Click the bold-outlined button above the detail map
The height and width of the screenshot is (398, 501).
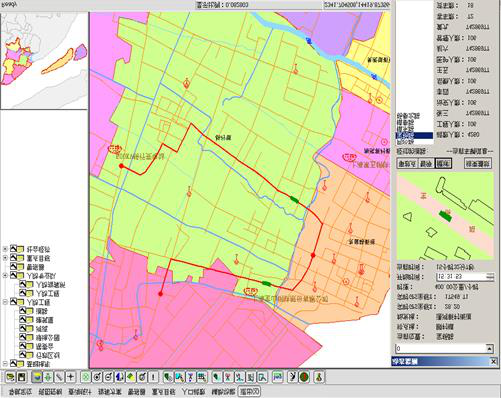443,163
